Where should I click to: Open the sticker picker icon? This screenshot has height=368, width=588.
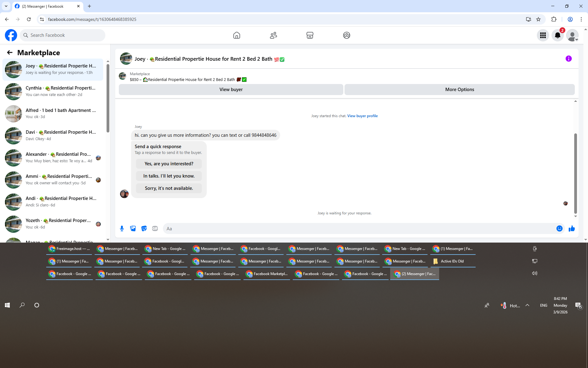click(144, 228)
